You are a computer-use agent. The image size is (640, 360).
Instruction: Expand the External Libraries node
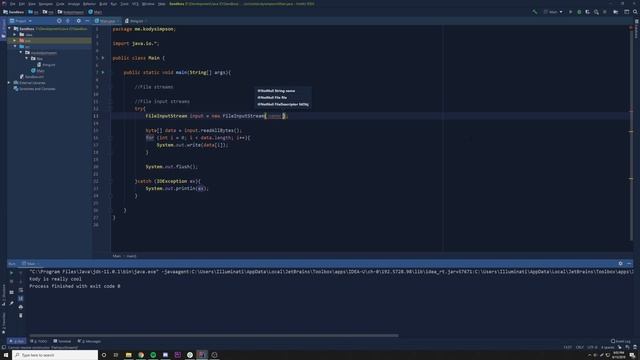pos(10,82)
